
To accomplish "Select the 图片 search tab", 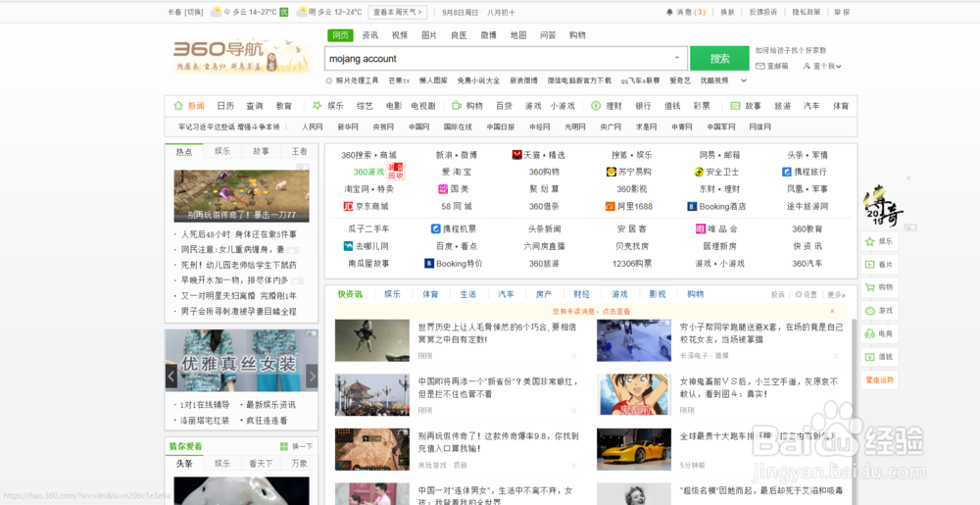I will tap(429, 35).
